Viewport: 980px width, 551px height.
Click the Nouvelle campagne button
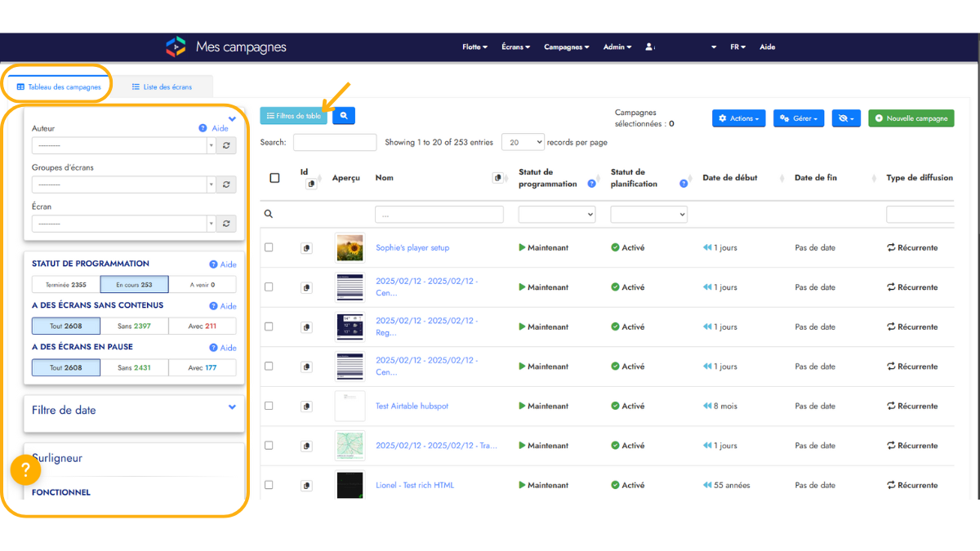click(x=911, y=118)
